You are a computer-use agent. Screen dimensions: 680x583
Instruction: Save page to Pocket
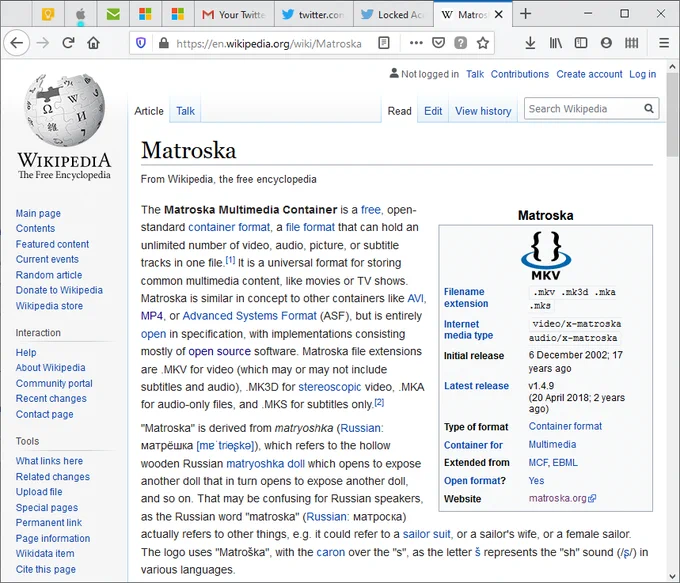pos(438,43)
